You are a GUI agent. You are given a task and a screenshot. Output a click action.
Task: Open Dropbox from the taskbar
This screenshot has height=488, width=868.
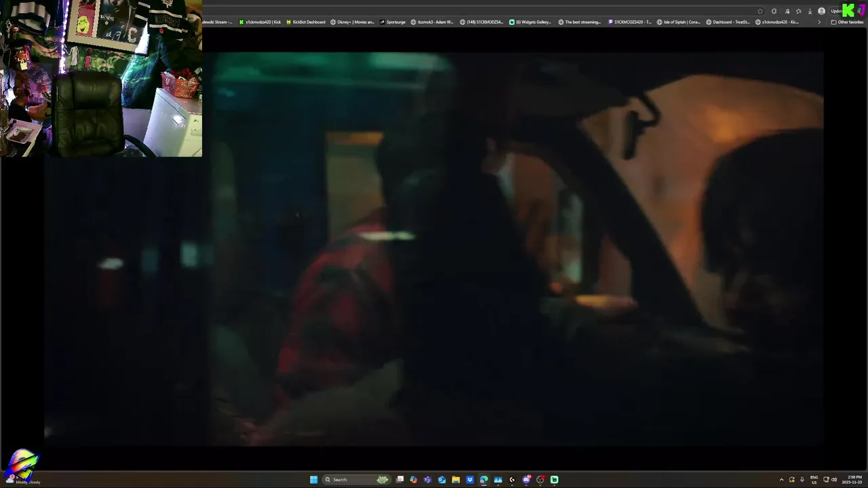tap(470, 480)
